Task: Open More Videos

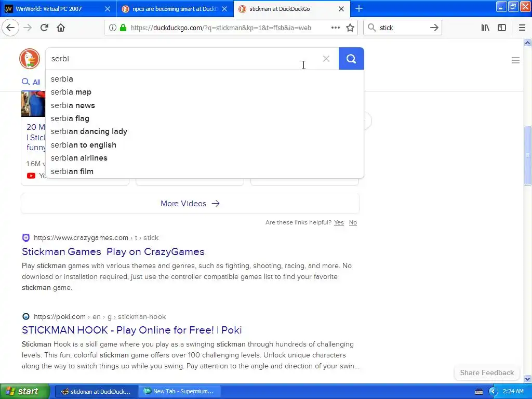Action: 190,204
